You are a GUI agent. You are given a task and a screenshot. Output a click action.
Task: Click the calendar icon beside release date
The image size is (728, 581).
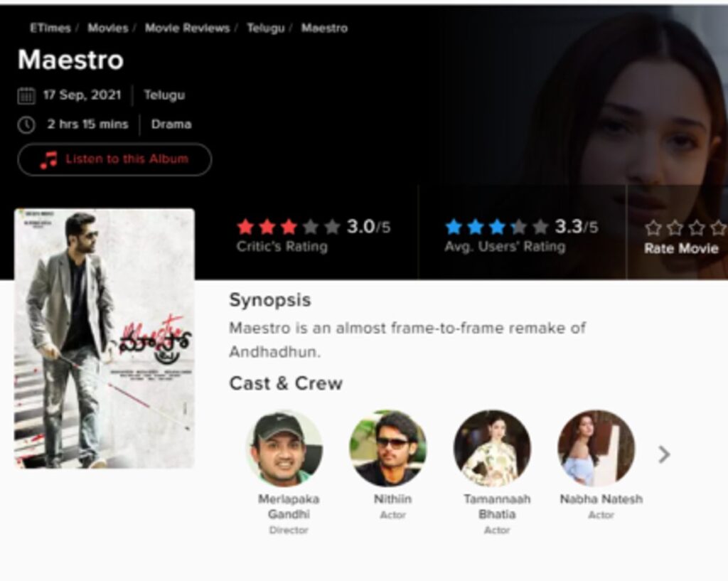pos(26,96)
